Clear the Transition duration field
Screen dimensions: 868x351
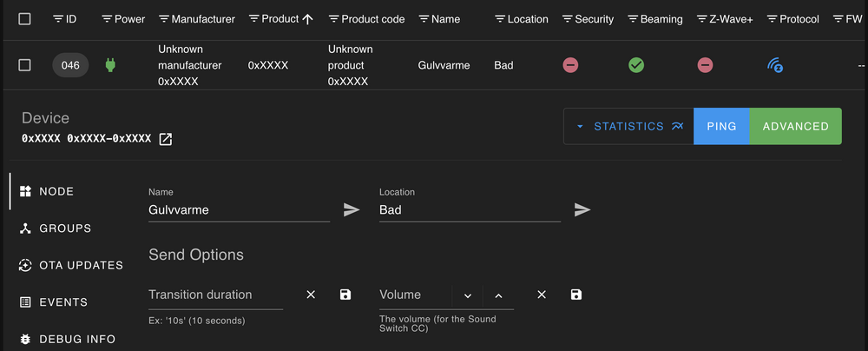[x=311, y=295]
